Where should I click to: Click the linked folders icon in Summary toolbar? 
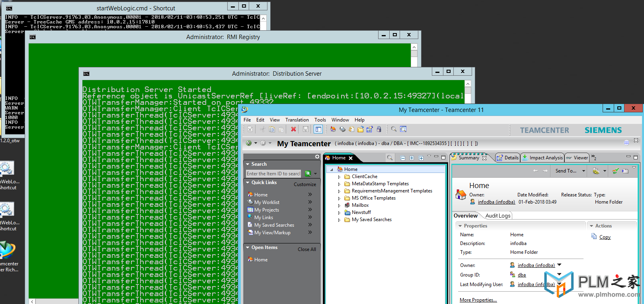[596, 171]
